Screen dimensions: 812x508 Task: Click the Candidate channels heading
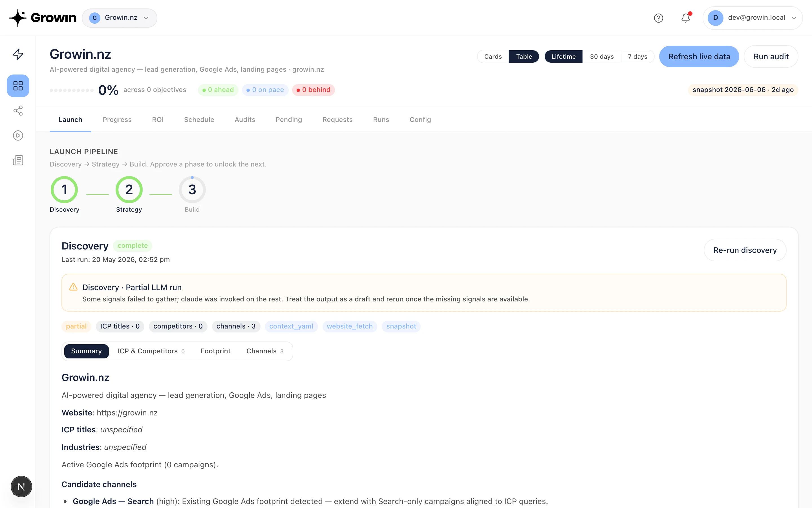99,484
